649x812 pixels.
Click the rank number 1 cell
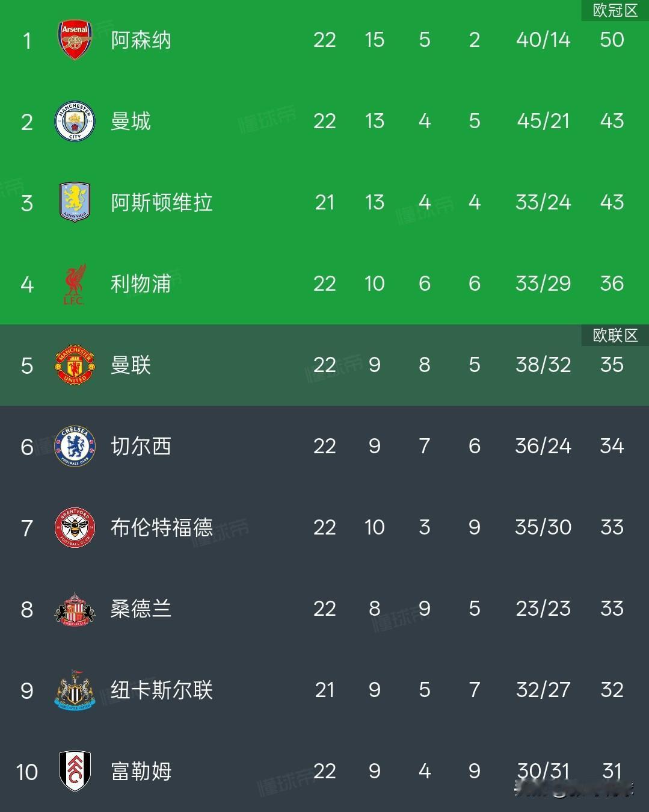(27, 40)
